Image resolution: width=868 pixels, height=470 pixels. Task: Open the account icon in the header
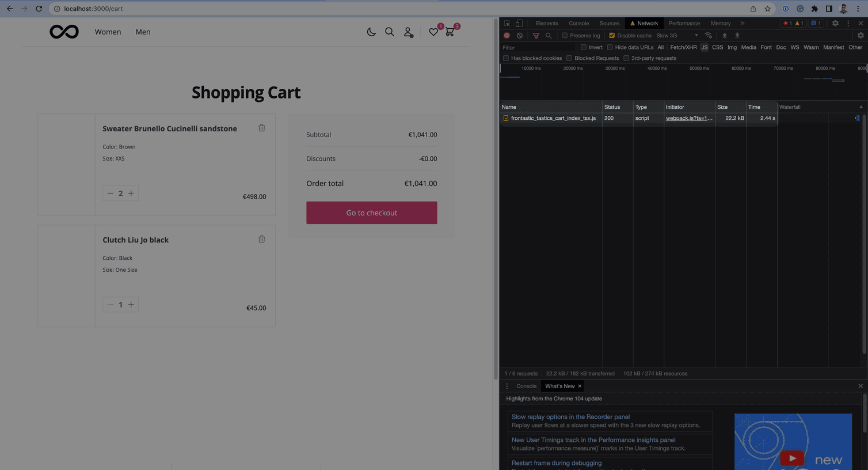pyautogui.click(x=409, y=32)
